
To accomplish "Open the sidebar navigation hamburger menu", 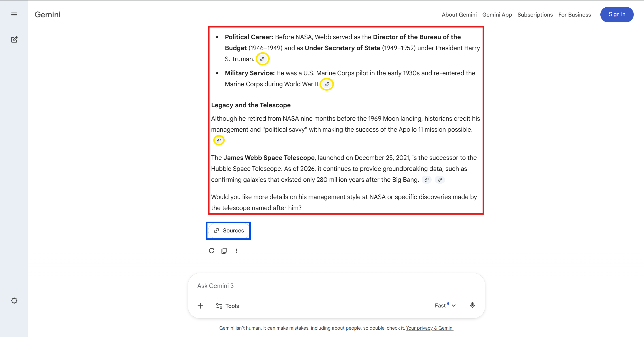I will 14,14.
